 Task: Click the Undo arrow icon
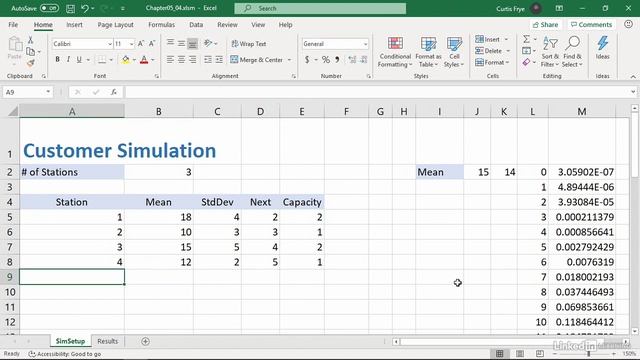[x=84, y=8]
